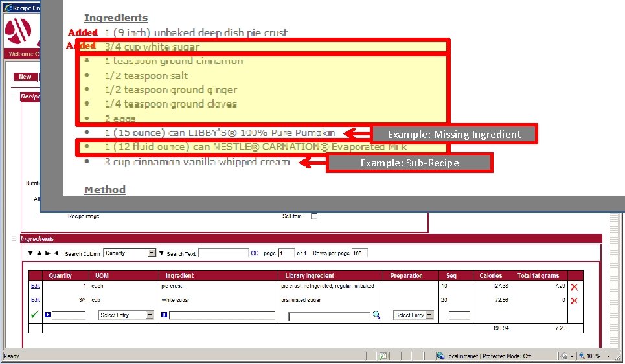Click the new Seq input field

pos(459,315)
